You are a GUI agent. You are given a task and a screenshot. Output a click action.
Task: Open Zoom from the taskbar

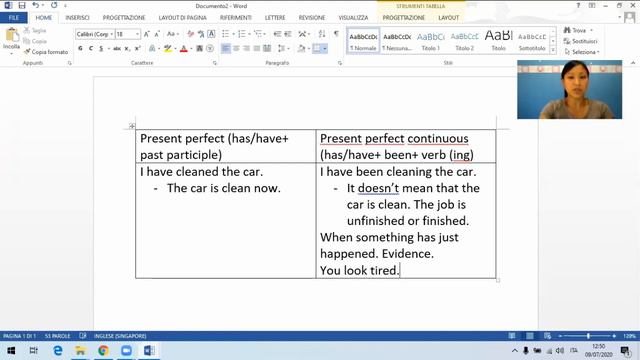click(127, 351)
